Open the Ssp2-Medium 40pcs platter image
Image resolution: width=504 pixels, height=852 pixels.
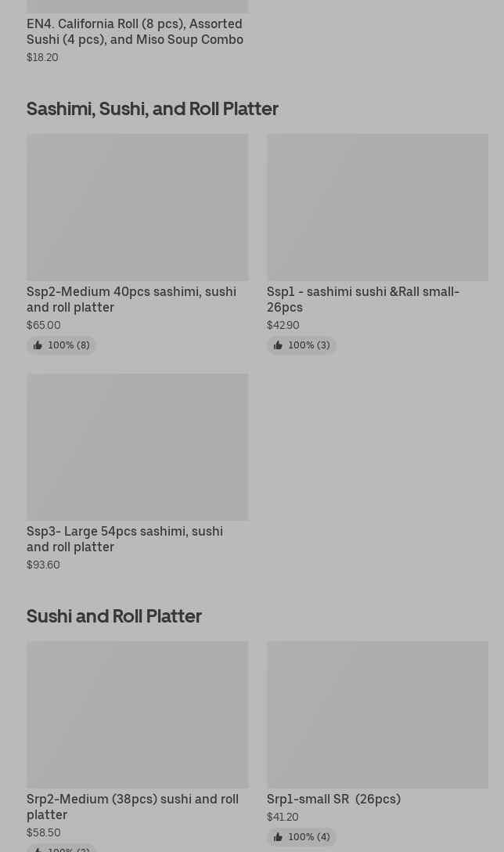pyautogui.click(x=137, y=208)
